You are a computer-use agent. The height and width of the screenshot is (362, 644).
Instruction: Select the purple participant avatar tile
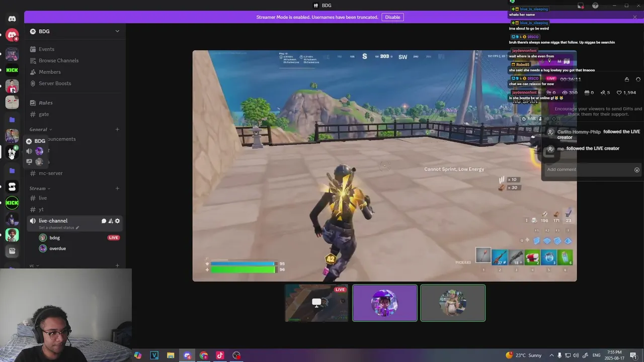tap(385, 303)
